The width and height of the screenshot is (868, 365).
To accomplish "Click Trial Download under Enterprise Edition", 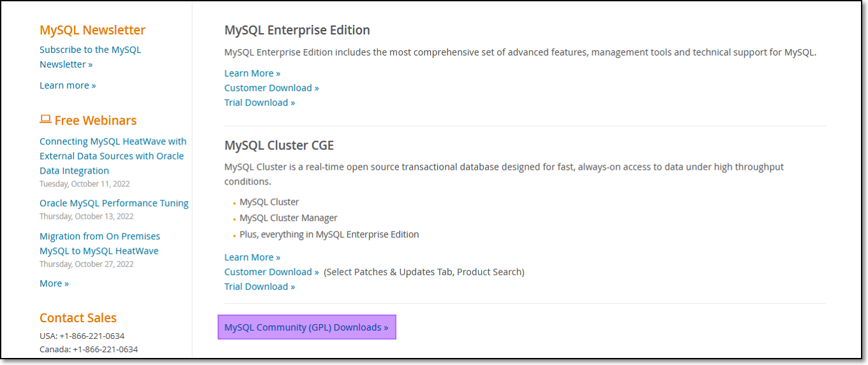I will tap(260, 103).
